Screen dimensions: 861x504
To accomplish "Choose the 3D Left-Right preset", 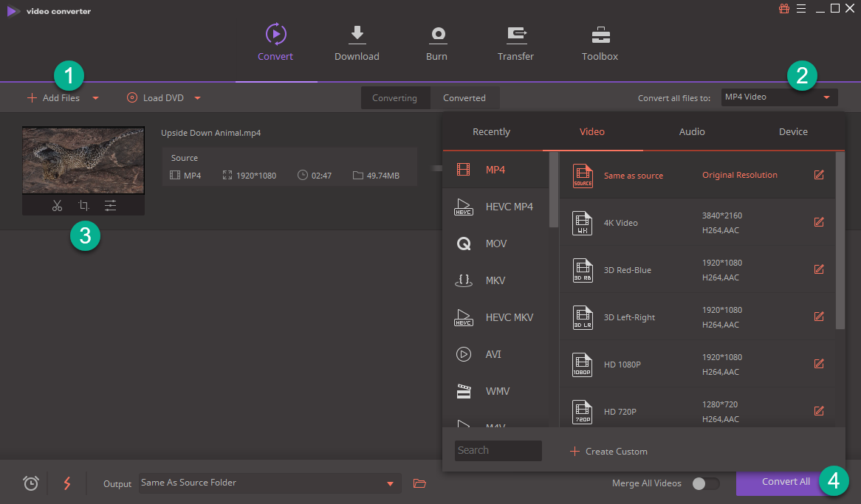I will (697, 317).
